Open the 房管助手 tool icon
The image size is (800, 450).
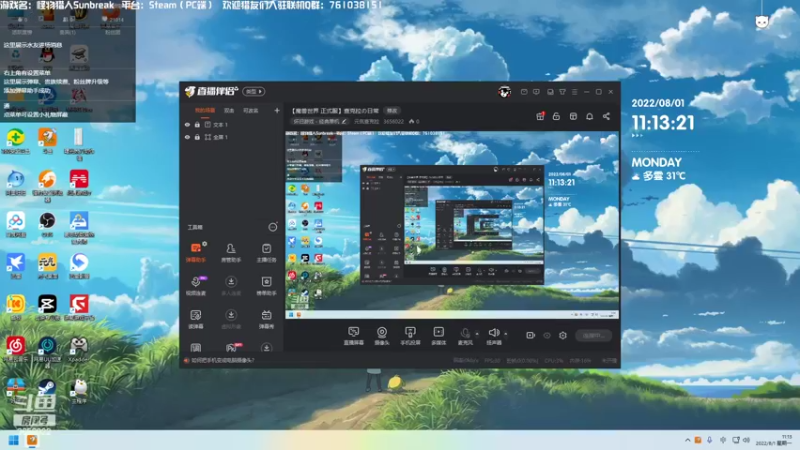pos(231,252)
